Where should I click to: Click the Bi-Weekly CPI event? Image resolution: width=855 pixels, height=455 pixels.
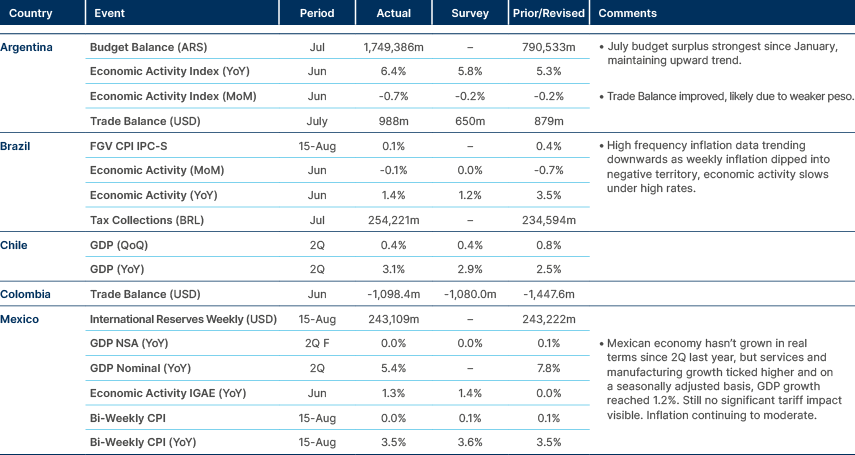(128, 418)
